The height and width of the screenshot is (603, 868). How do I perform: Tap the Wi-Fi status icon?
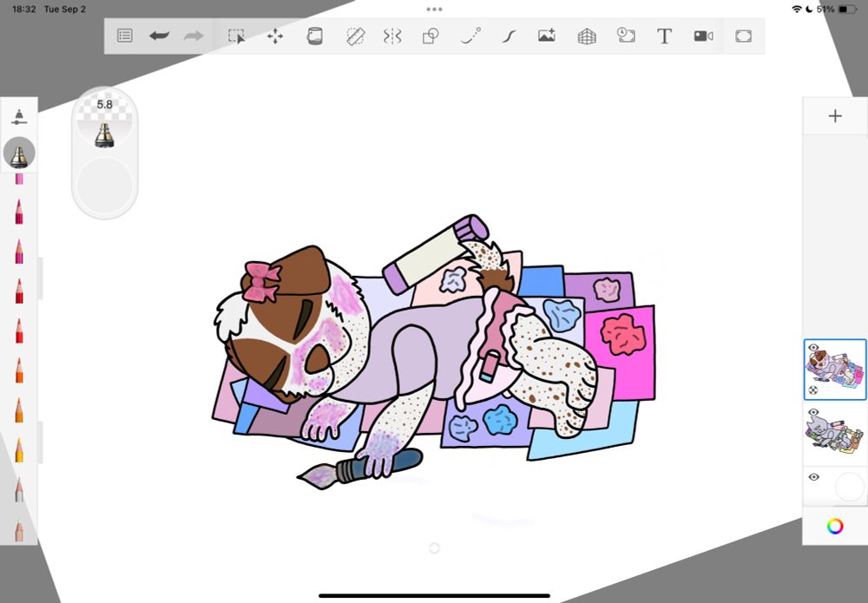pos(797,10)
